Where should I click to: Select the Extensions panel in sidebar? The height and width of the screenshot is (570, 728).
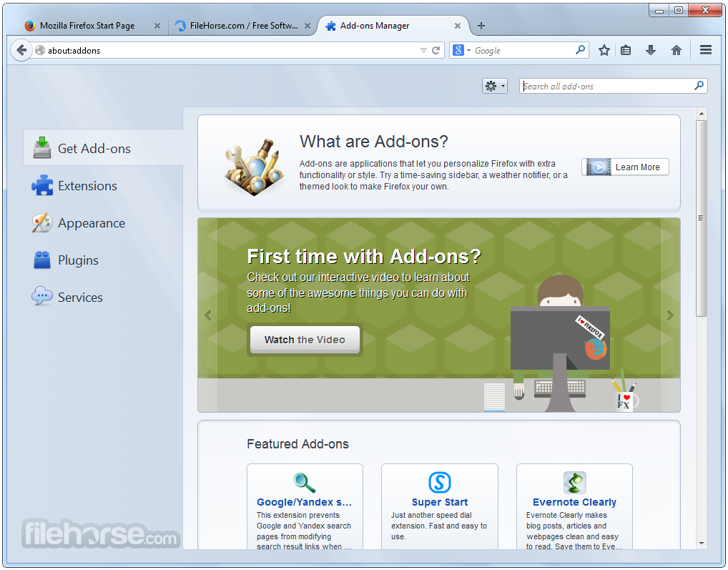click(87, 185)
